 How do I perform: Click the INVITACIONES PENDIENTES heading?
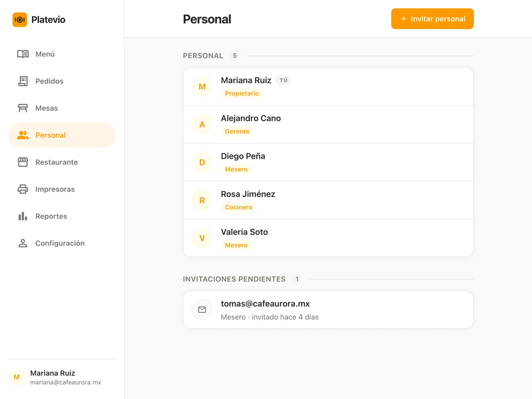coord(234,279)
